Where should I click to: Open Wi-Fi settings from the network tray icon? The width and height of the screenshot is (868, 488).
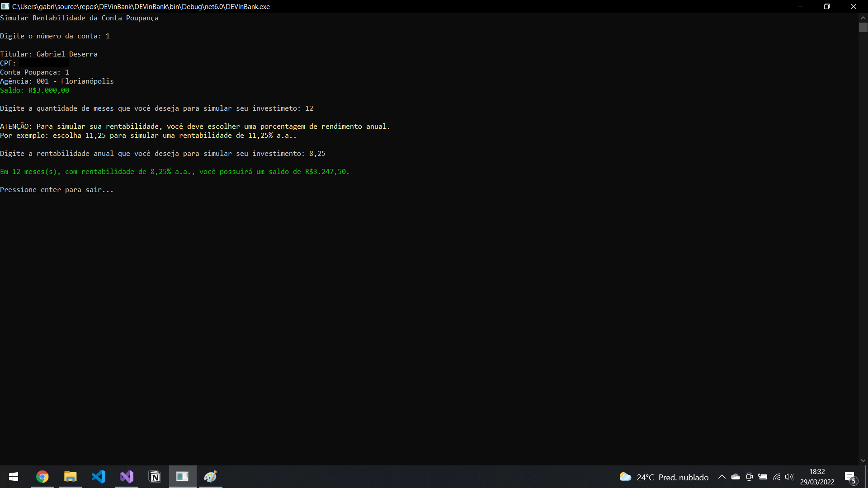click(776, 477)
